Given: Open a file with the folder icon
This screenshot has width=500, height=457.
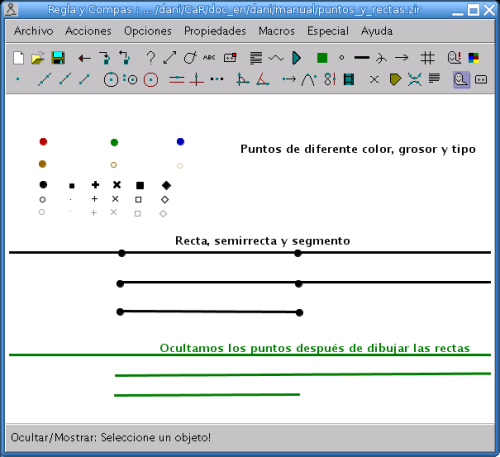Looking at the screenshot, I should 38,58.
